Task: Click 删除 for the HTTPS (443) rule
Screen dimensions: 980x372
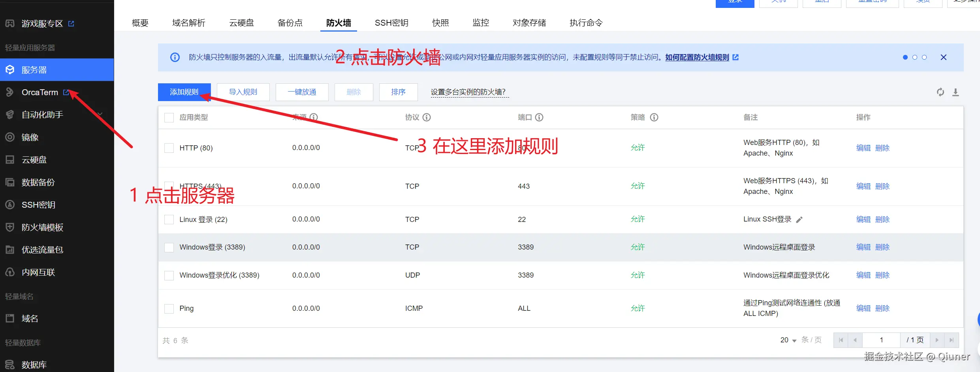Action: 882,186
